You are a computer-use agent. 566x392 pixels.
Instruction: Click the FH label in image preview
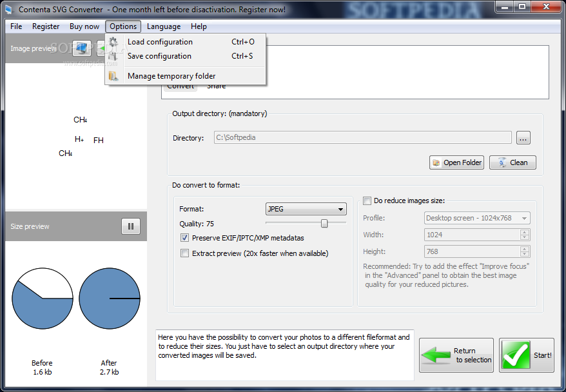coord(98,140)
